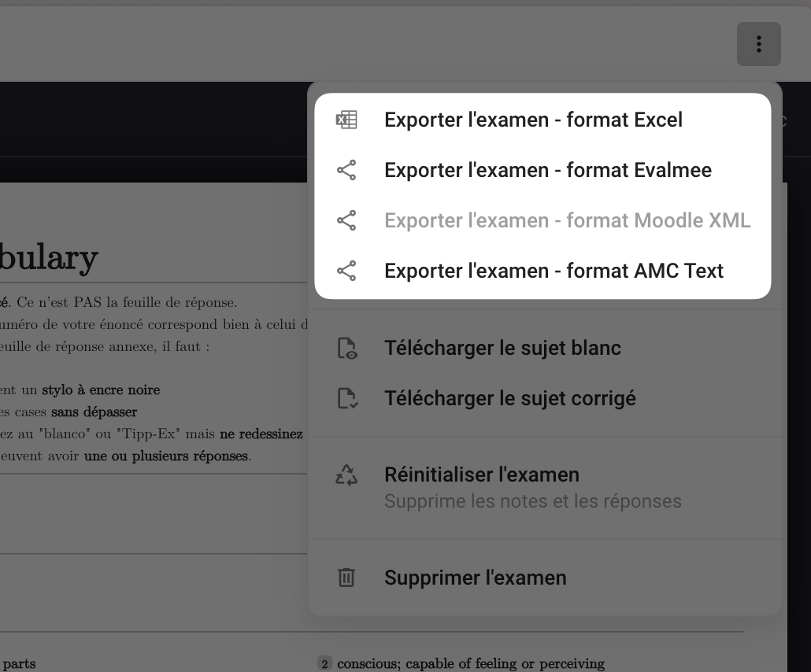Click the recycle icon for exam reset
Screen dimensions: 811x672
click(x=346, y=475)
